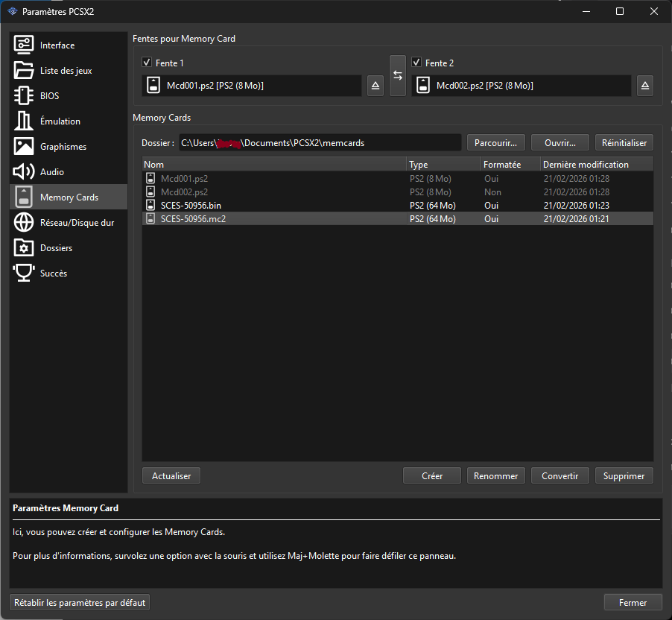Select the Graphismes picture icon

pyautogui.click(x=24, y=147)
